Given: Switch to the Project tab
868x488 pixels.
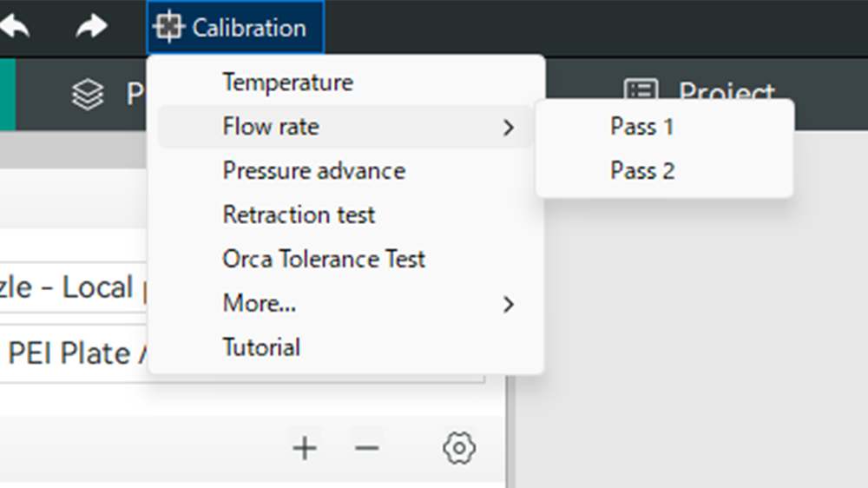Looking at the screenshot, I should (725, 93).
